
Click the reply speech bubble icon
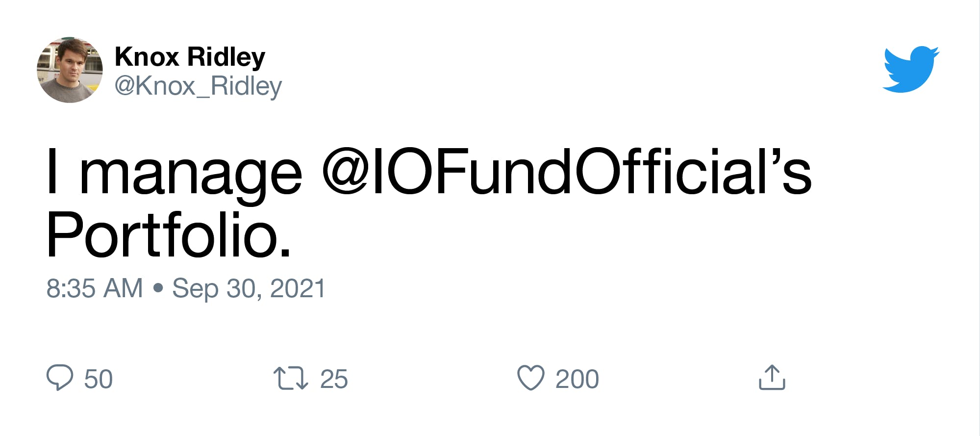coord(60,379)
